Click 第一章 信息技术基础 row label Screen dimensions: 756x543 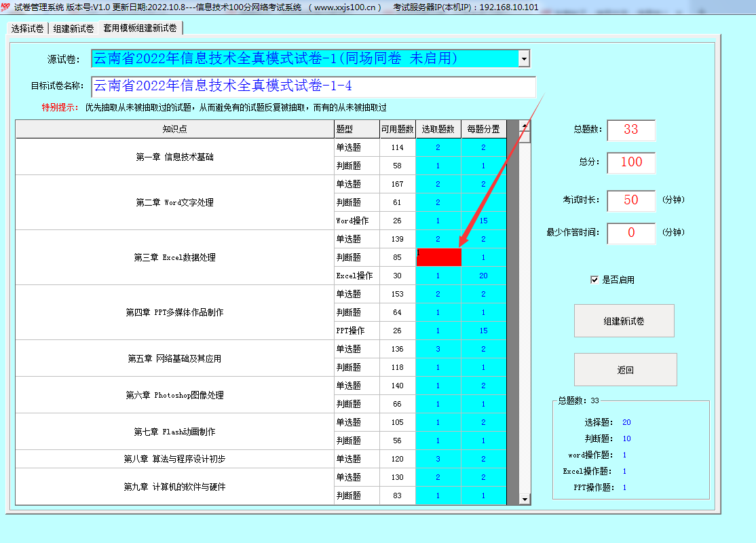coord(174,157)
